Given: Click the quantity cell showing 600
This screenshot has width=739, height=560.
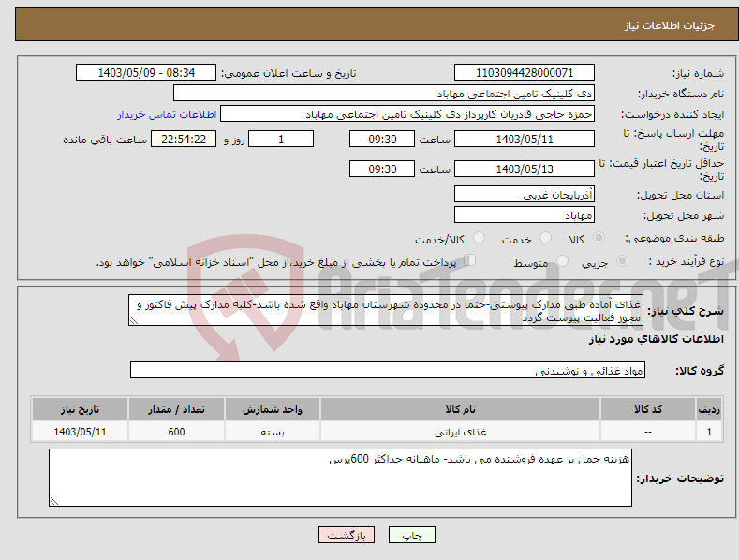Looking at the screenshot, I should pos(176,432).
